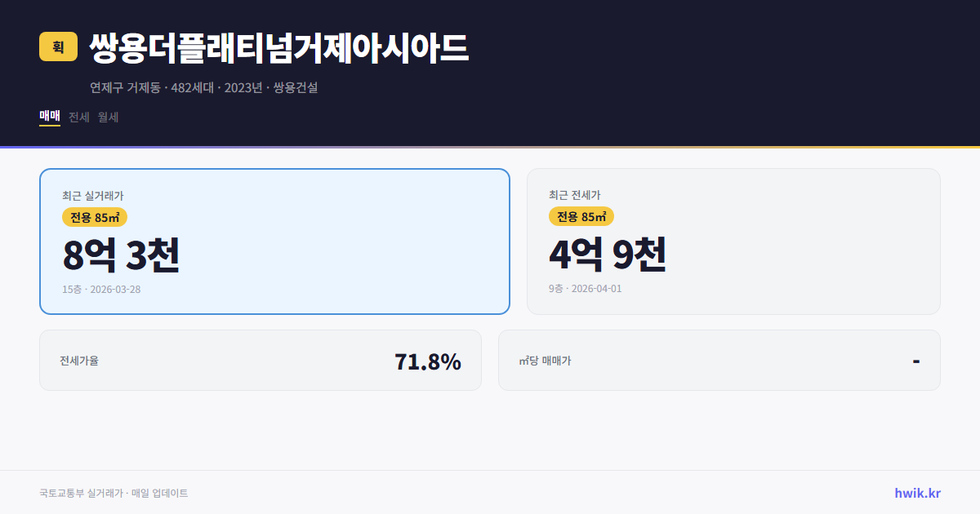Viewport: 980px width, 514px height.
Task: Select the 4억 9천 jeonse price
Action: [609, 255]
